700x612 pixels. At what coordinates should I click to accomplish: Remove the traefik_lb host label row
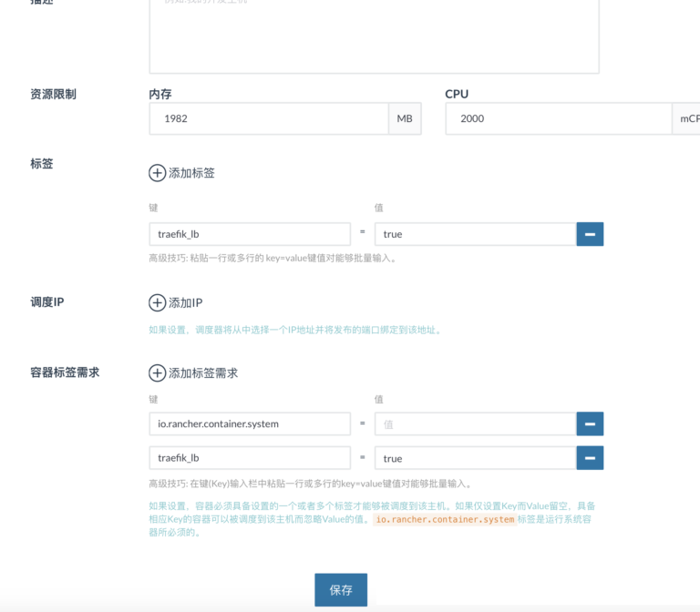(590, 234)
